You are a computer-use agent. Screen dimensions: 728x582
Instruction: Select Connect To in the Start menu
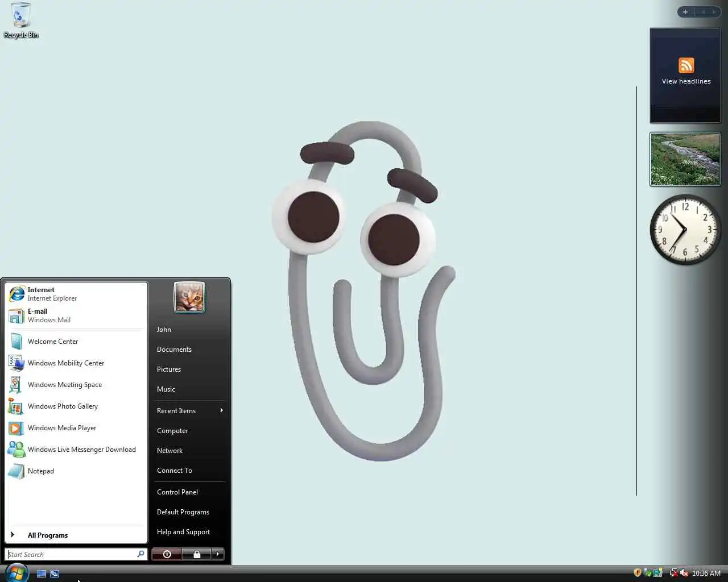[x=175, y=471]
